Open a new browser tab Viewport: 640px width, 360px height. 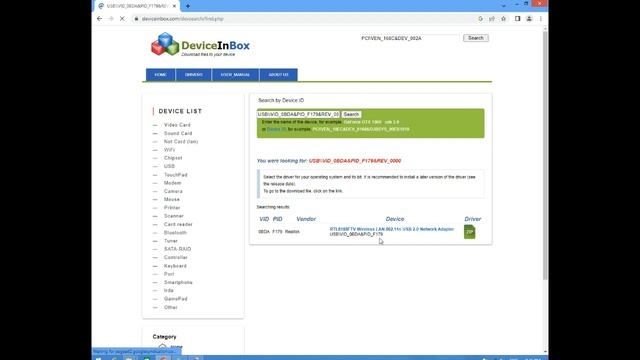[188, 6]
